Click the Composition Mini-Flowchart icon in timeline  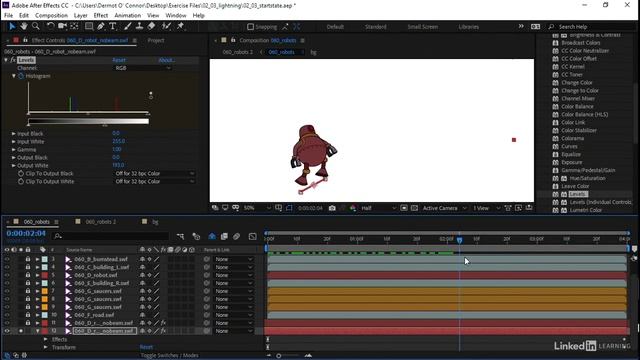(180, 236)
